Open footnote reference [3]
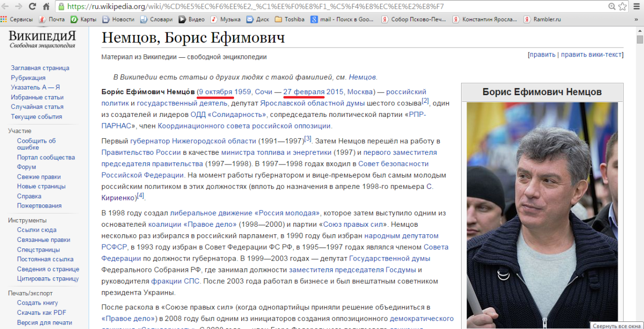644x329 pixels. pos(308,139)
